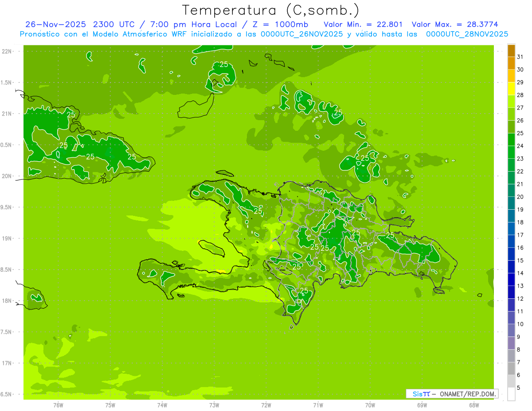The height and width of the screenshot is (411, 532).
Task: Click the '22N' latitude axis label
Action: [x=7, y=51]
